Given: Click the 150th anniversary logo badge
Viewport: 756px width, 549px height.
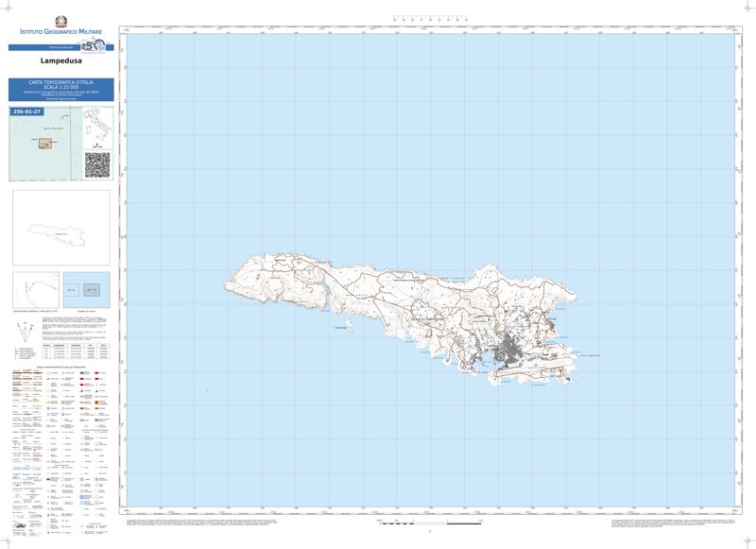Looking at the screenshot, I should coord(90,46).
